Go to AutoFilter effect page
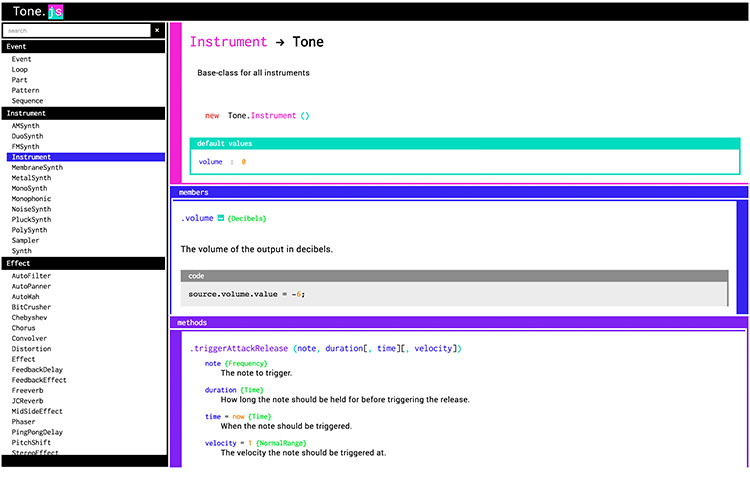 tap(31, 276)
